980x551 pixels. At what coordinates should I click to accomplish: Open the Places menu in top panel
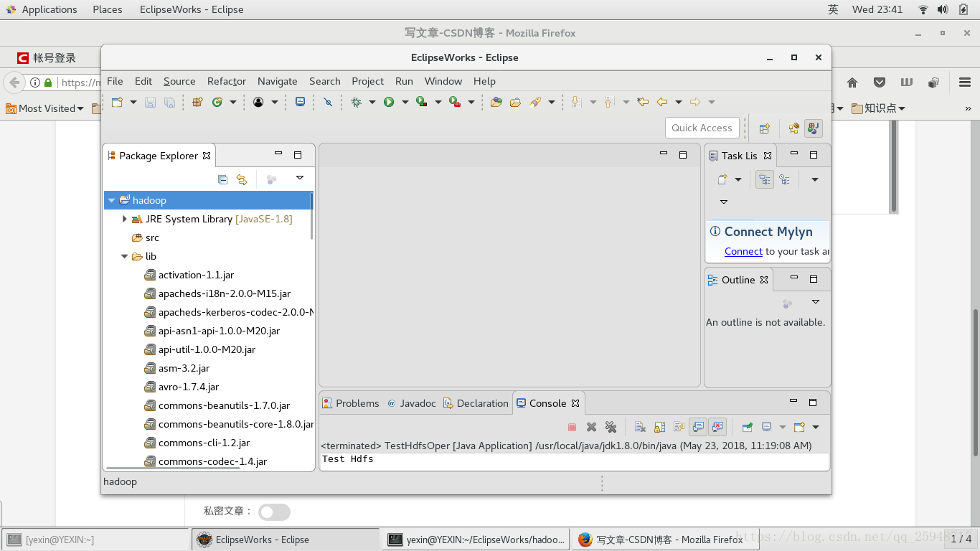coord(108,9)
